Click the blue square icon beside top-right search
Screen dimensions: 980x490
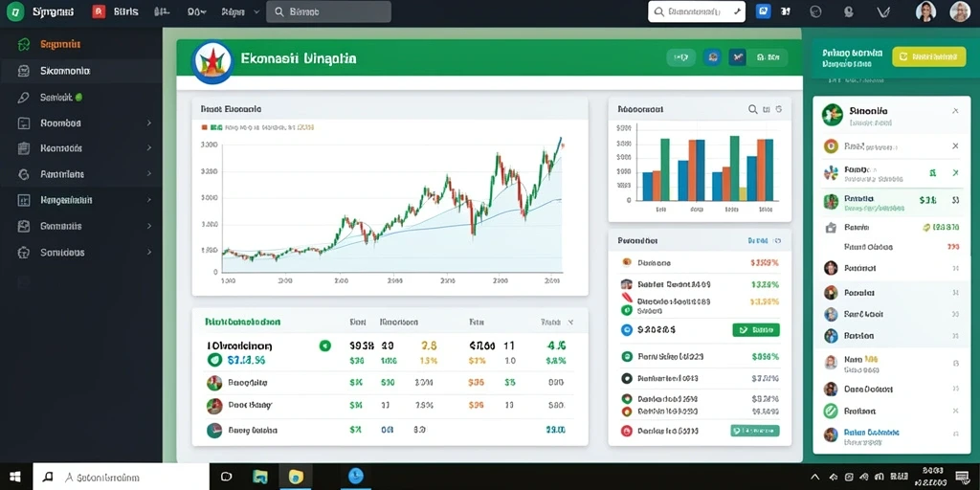[763, 11]
